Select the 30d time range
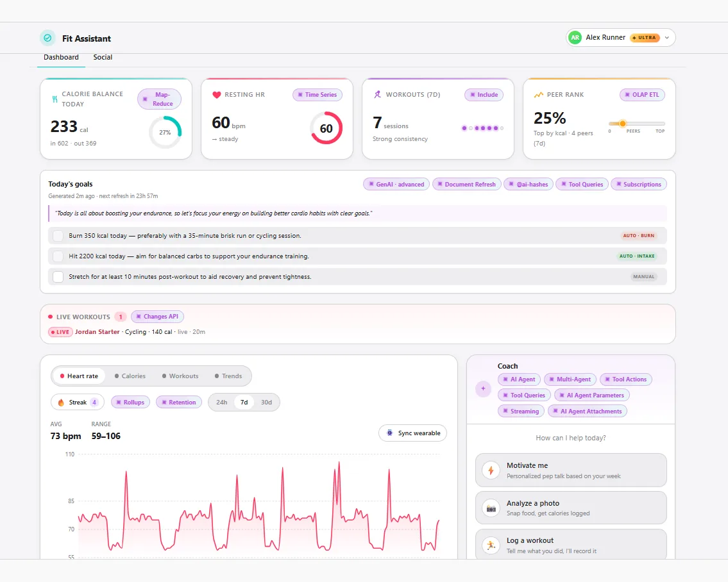 [266, 403]
